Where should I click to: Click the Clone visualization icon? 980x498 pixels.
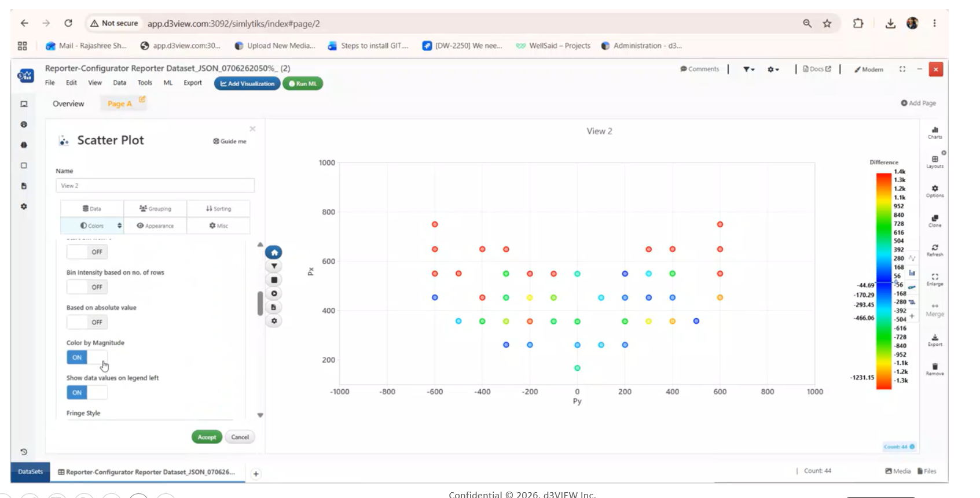point(935,220)
